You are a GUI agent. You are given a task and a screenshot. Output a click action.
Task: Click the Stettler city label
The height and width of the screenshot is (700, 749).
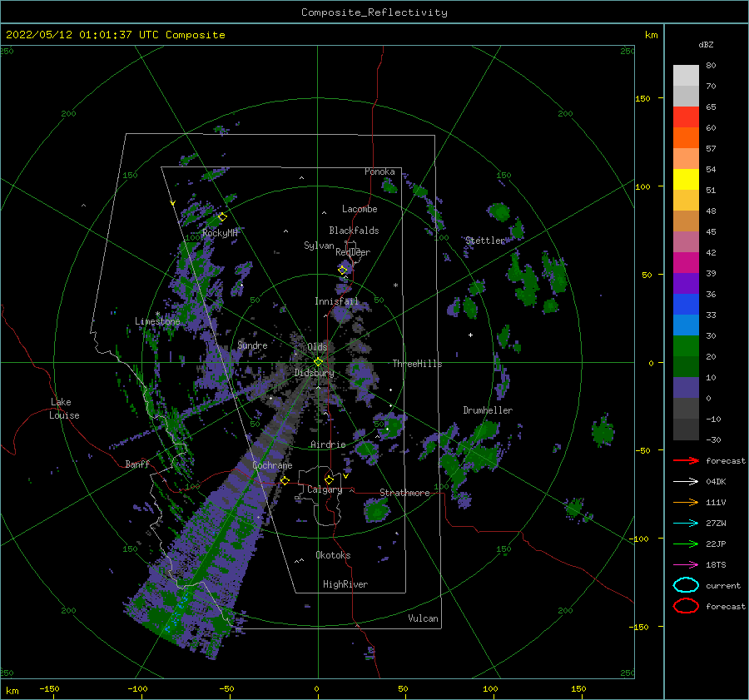point(485,241)
